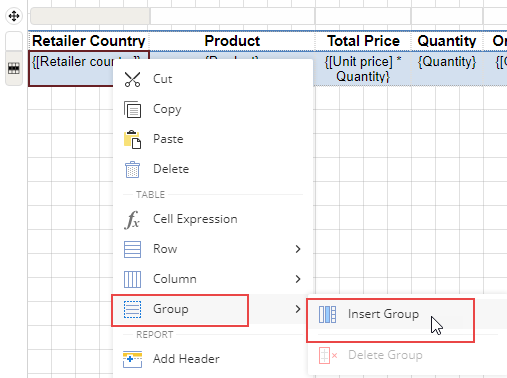Viewport: 507px width, 378px height.
Task: Click the column handle above Total Price
Action: click(x=363, y=16)
